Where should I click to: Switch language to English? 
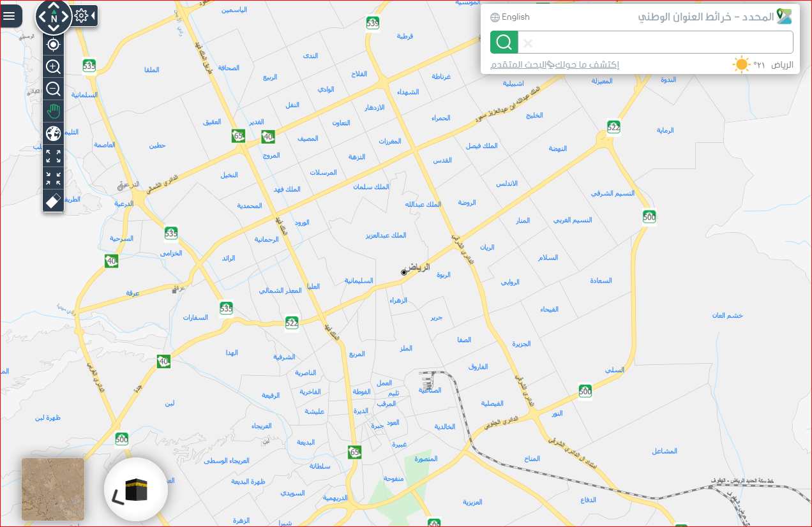point(510,17)
